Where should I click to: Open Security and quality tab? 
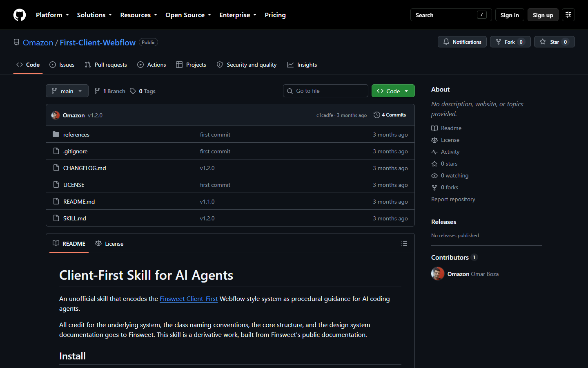point(247,65)
